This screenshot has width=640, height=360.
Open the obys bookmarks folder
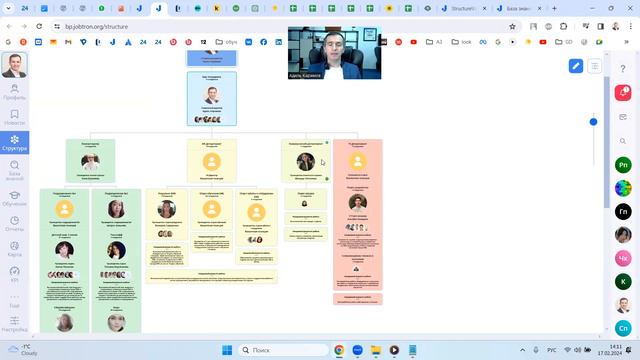(227, 42)
